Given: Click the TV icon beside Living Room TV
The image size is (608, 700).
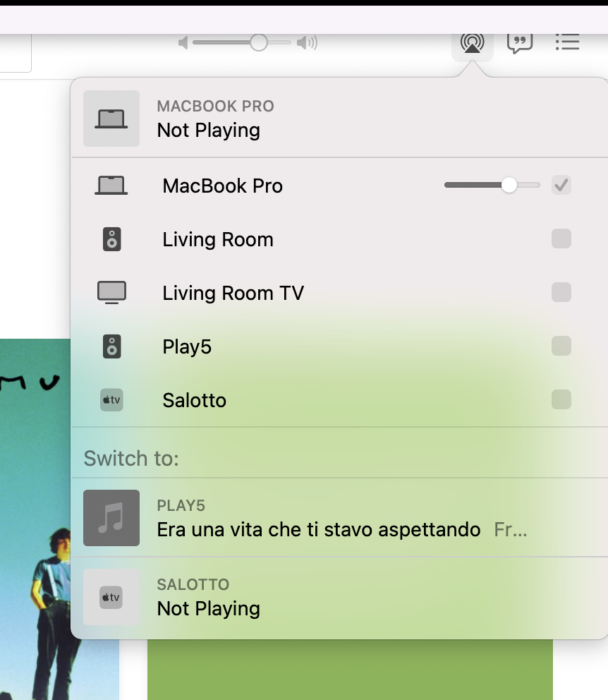Looking at the screenshot, I should 111,292.
